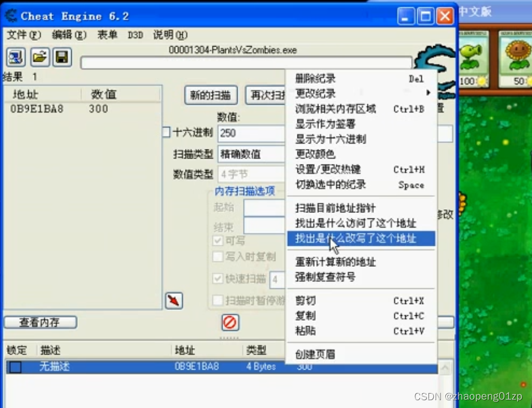Open the 说明 help menu
The width and height of the screenshot is (532, 408).
(170, 35)
